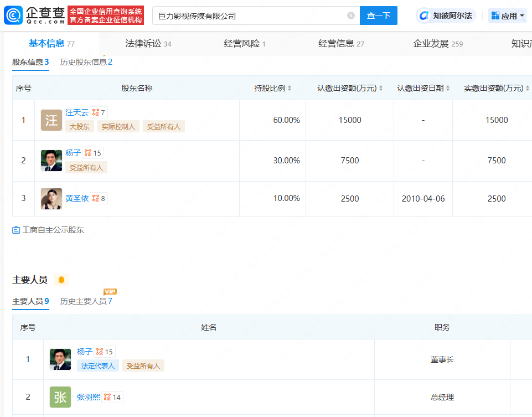Click the Qcc.com logo icon
This screenshot has height=417, width=532.
13,16
